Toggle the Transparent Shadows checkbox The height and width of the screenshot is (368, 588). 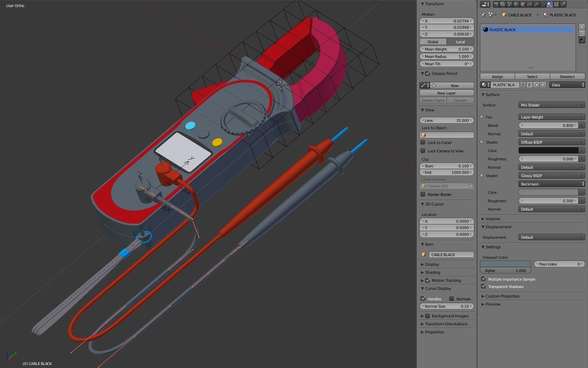(484, 286)
